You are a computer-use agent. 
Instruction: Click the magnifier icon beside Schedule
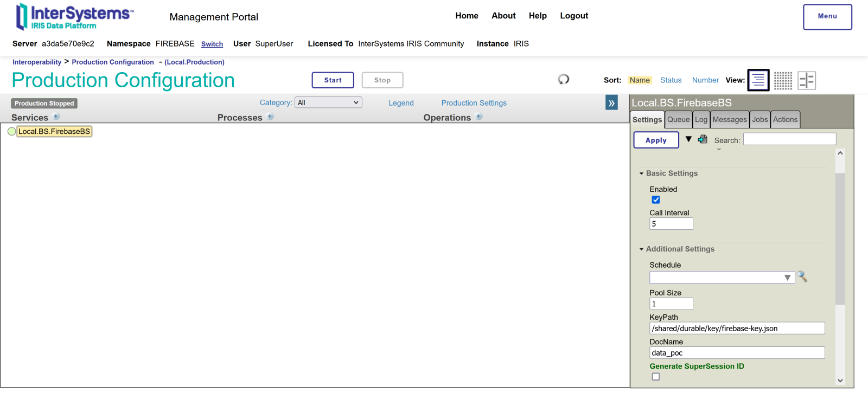pyautogui.click(x=802, y=277)
